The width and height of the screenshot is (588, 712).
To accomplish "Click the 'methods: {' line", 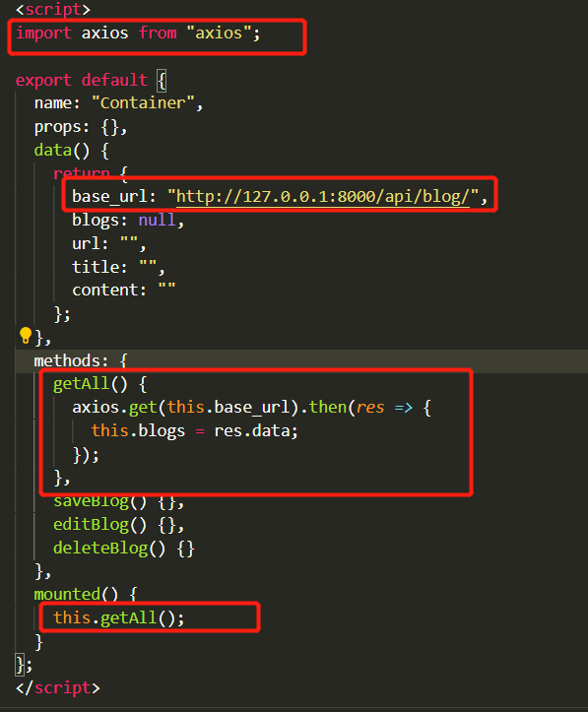I will (81, 361).
